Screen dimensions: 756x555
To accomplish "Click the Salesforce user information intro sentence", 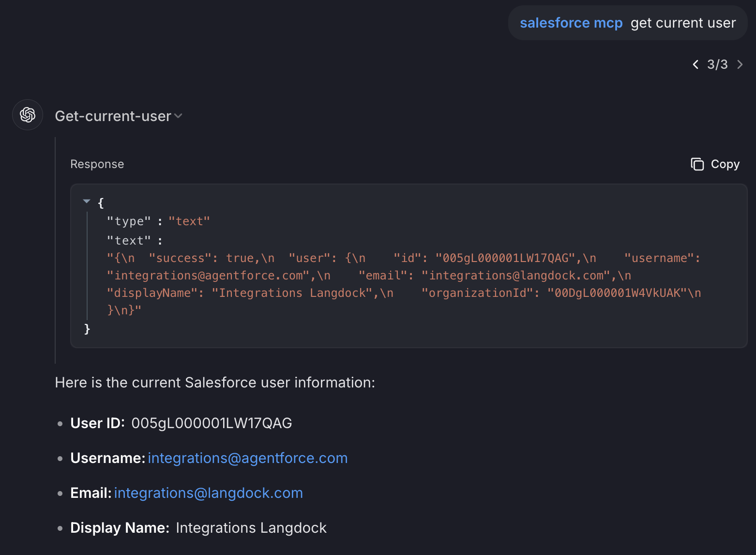I will coord(215,383).
